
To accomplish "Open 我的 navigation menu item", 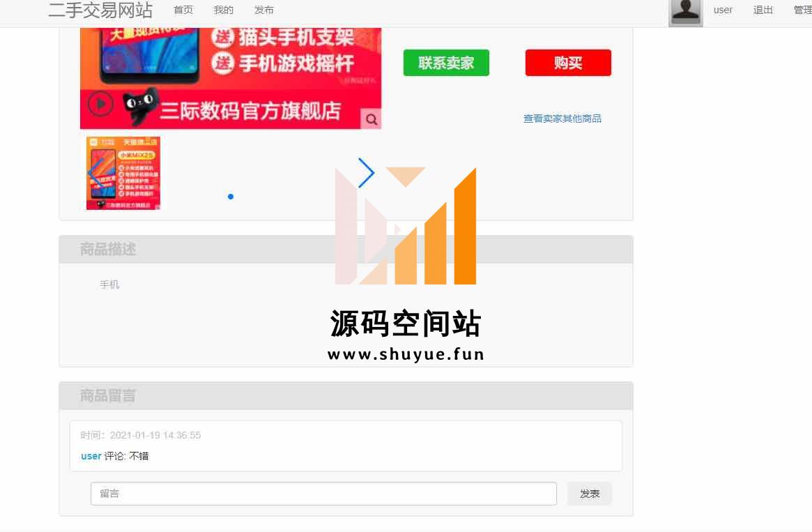I will coord(223,10).
